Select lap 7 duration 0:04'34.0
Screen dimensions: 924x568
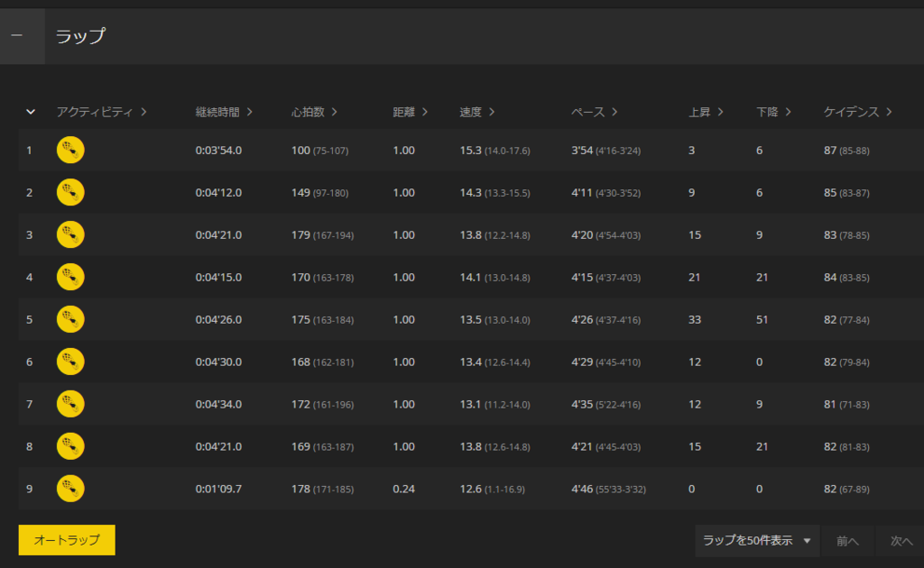tap(218, 405)
